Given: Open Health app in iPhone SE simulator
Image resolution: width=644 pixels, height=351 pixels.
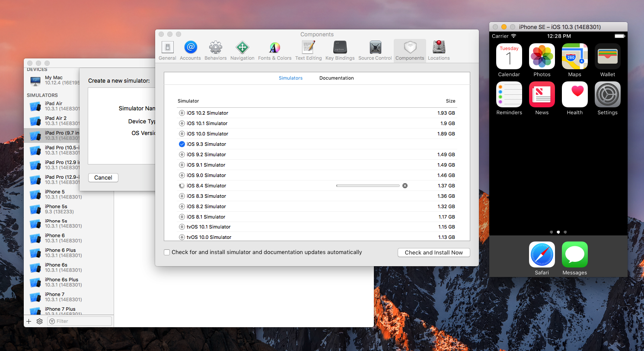Looking at the screenshot, I should click(575, 94).
